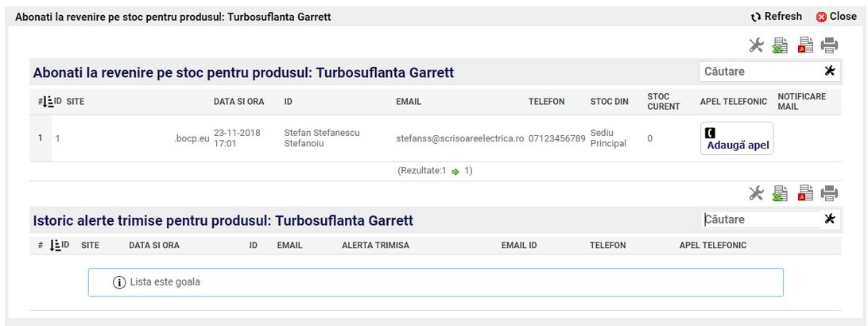Open settings wrench for alert history table
Viewport: 868px width, 326px height.
tap(758, 192)
